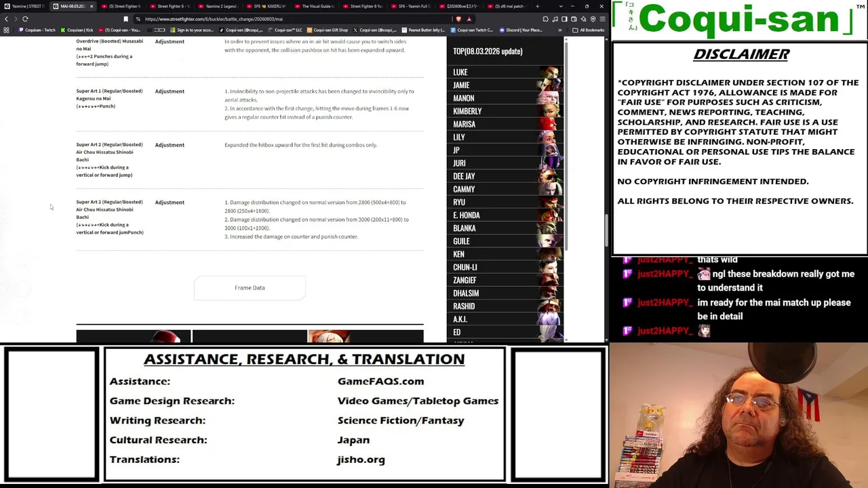This screenshot has height=488, width=868.
Task: Open DHALSIM in the character list
Action: point(505,293)
